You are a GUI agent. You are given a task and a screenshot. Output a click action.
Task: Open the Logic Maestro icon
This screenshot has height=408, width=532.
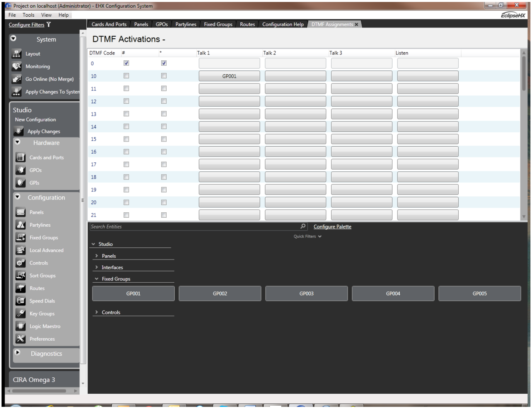[20, 326]
